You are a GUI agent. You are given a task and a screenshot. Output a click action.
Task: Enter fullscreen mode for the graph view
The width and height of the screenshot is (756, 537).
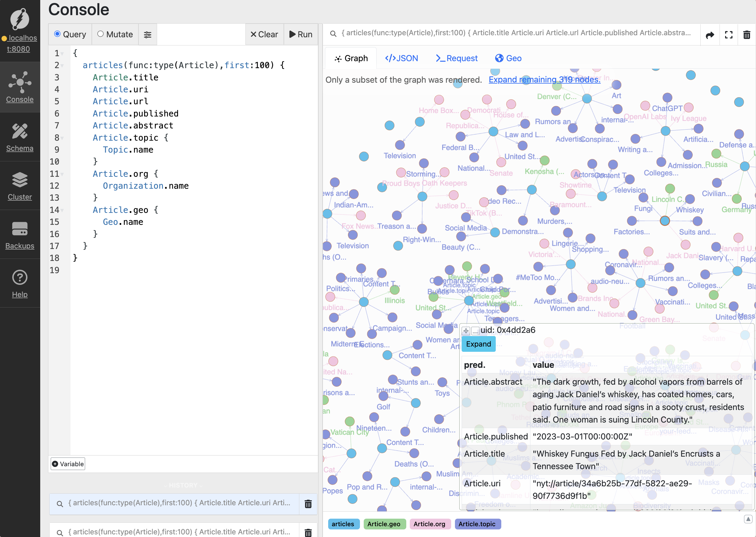tap(729, 34)
